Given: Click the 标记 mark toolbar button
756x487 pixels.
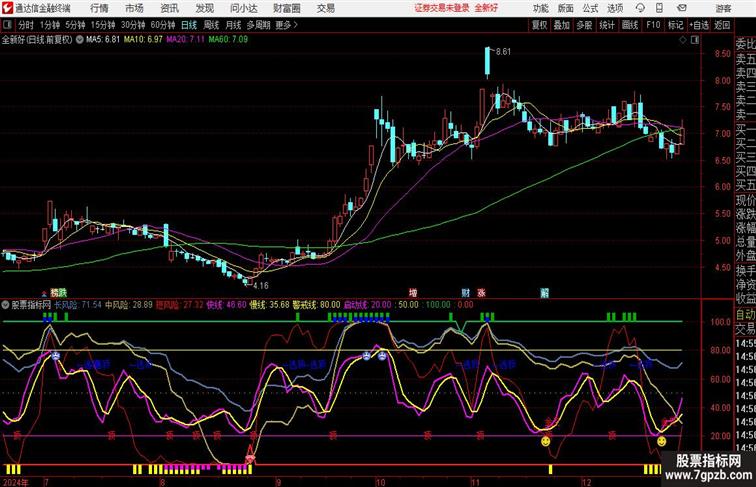Looking at the screenshot, I should [675, 25].
